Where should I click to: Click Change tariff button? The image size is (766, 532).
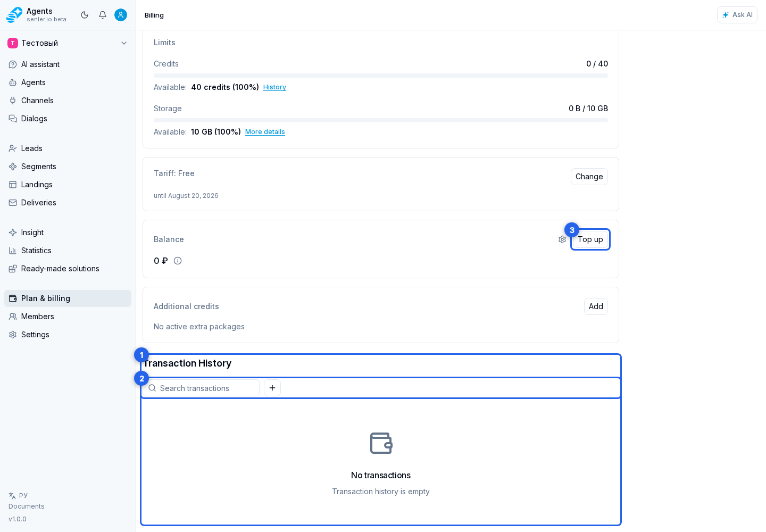[589, 177]
